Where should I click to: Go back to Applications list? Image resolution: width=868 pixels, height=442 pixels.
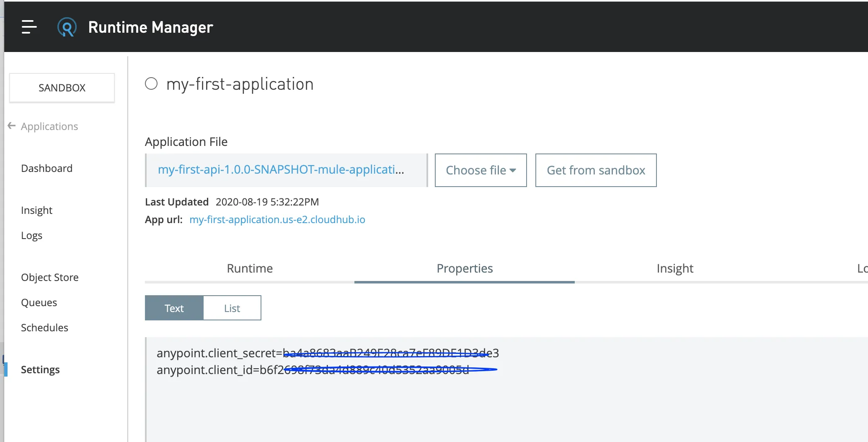(49, 126)
